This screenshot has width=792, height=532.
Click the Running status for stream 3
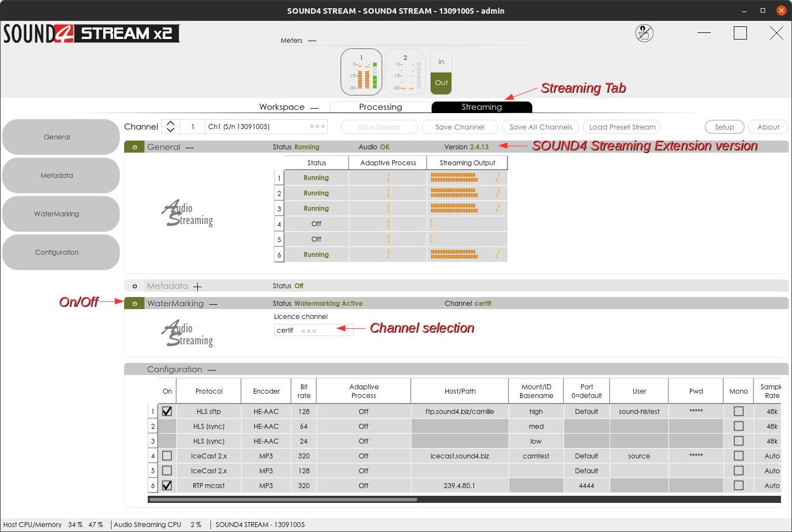tap(316, 209)
